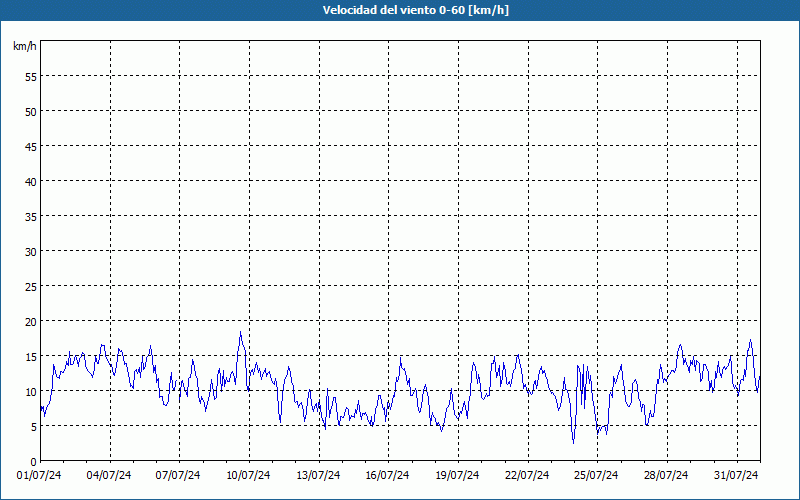Click the date label 01/07/24
Viewport: 800px width, 500px height.
(39, 476)
